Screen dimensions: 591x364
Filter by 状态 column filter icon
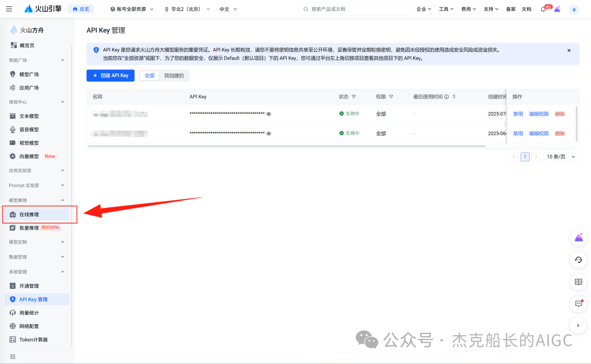[354, 97]
